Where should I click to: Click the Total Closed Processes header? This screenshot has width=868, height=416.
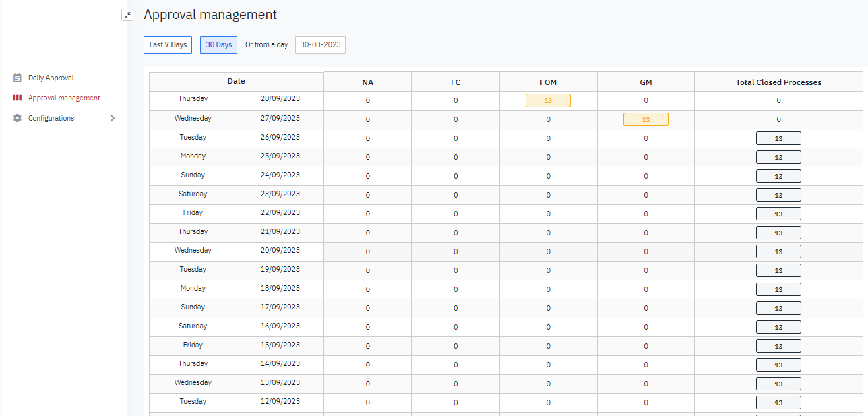(x=778, y=82)
